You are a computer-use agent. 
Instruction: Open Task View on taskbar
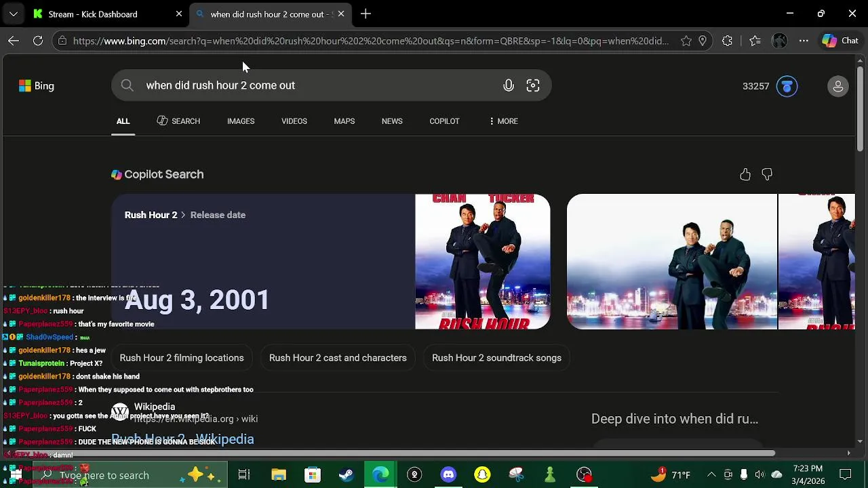point(244,475)
